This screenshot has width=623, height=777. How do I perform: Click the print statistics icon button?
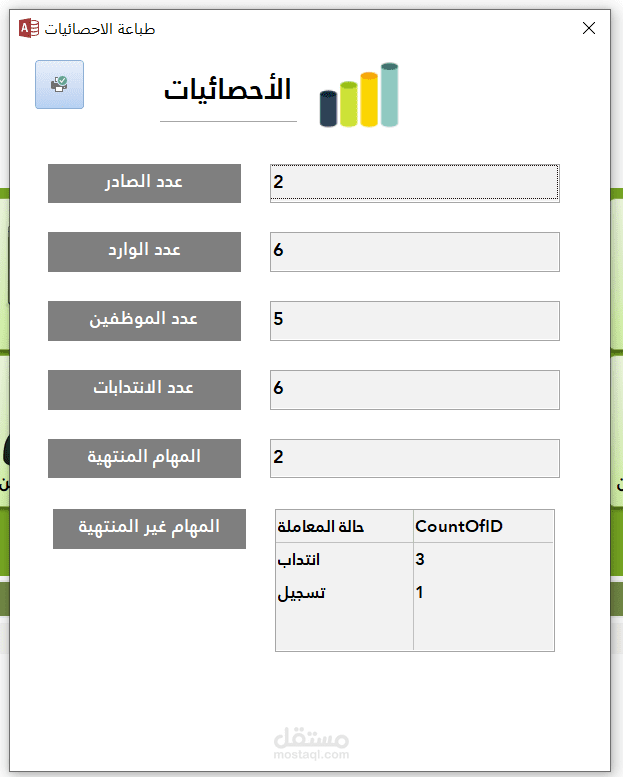pos(59,85)
